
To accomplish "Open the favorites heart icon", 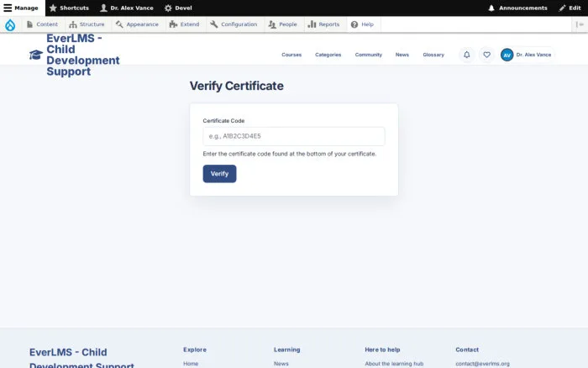I will pyautogui.click(x=486, y=55).
